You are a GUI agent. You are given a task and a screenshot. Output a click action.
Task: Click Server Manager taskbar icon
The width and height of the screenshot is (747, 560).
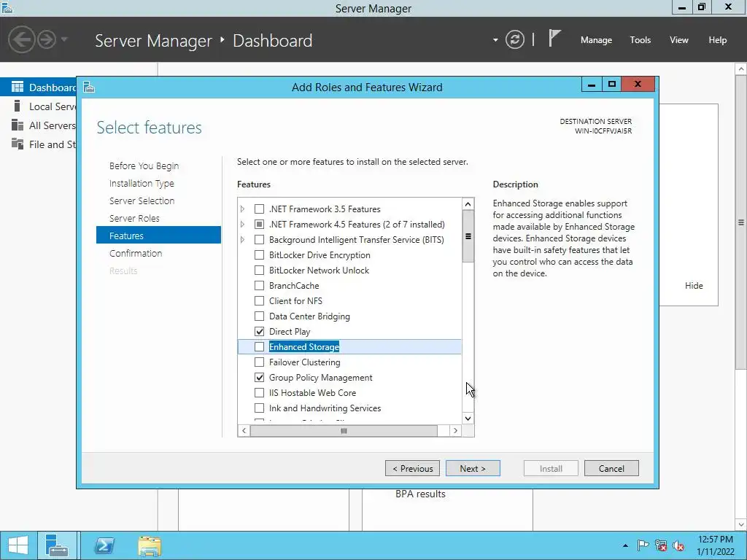57,545
